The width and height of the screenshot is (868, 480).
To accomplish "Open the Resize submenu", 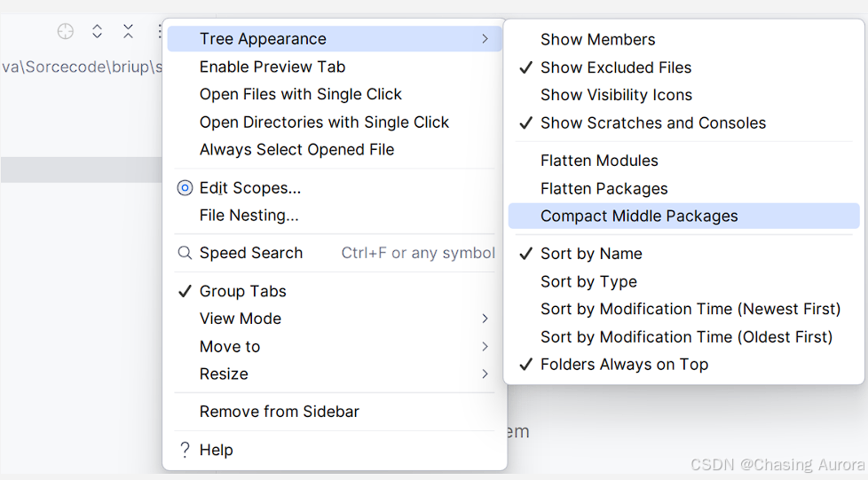I will (335, 374).
